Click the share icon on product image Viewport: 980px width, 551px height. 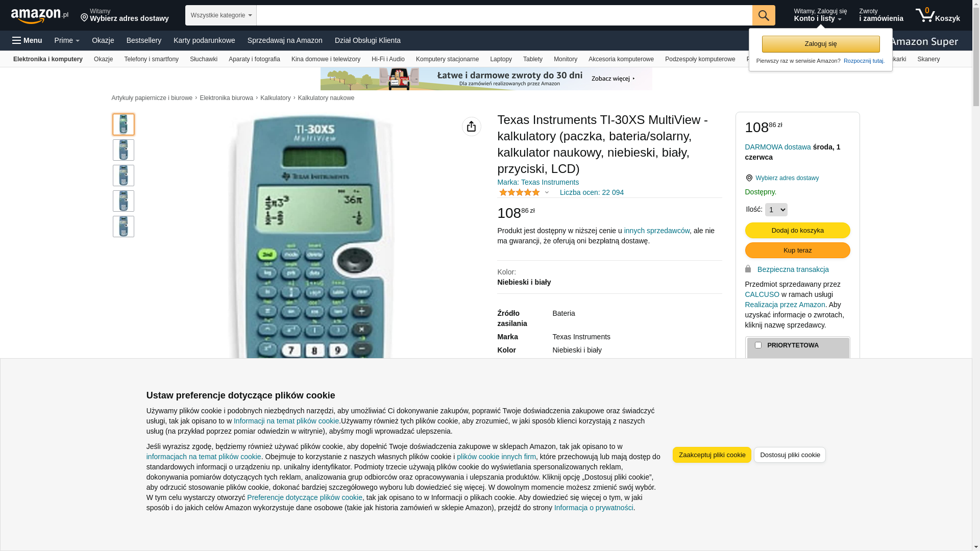(x=471, y=127)
